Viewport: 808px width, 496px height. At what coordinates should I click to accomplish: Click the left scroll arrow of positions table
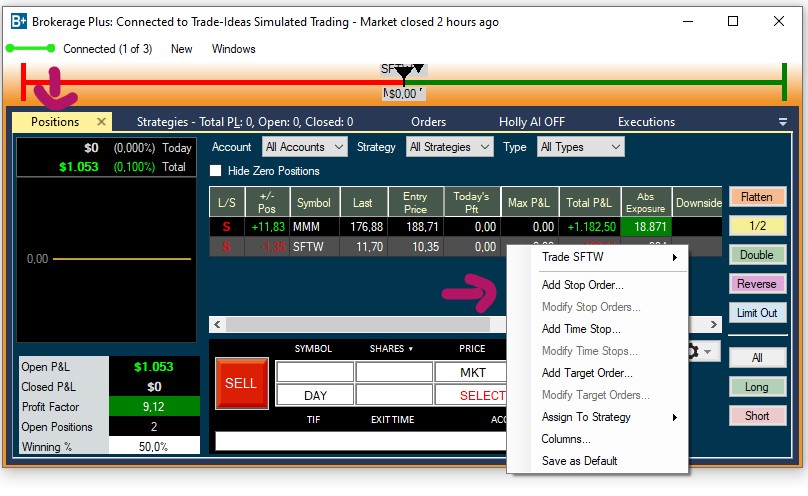pyautogui.click(x=217, y=324)
